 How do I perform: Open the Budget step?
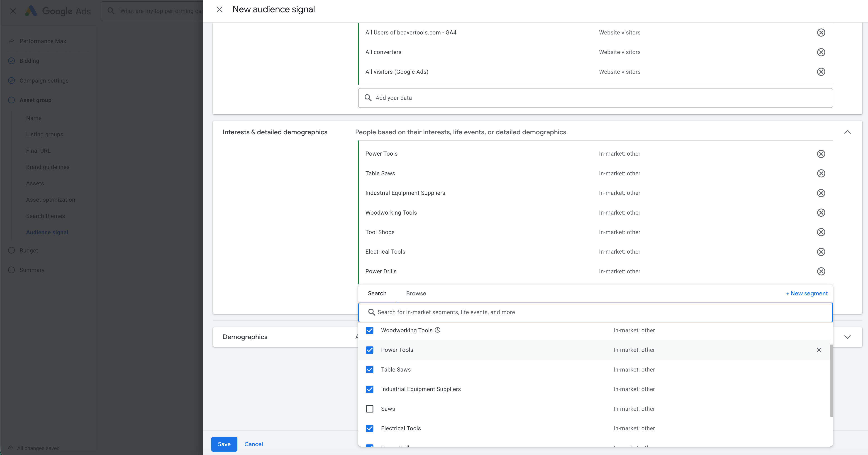click(x=29, y=250)
